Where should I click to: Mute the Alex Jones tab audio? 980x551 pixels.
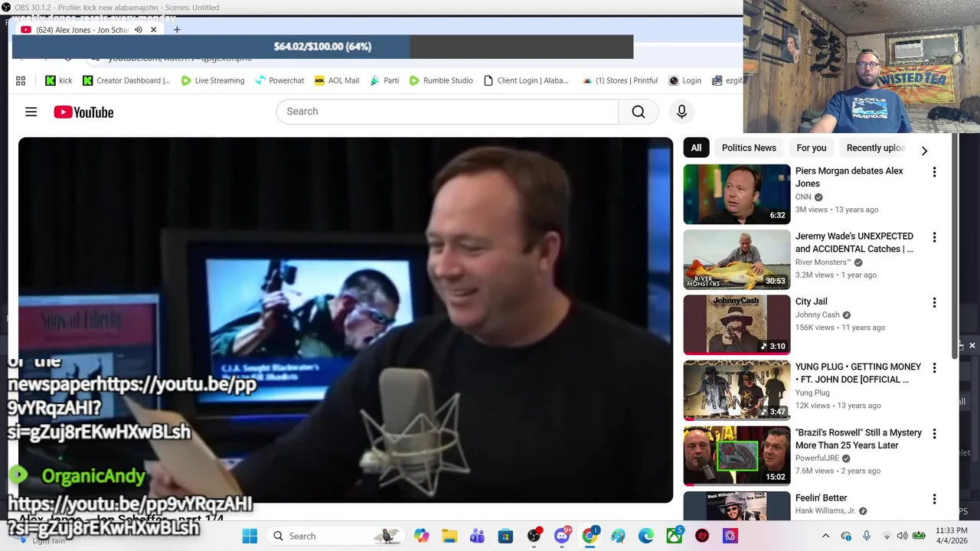tap(139, 30)
